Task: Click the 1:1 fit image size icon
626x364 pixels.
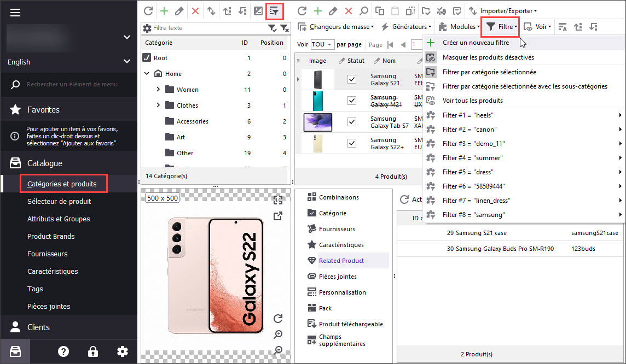Action: tap(278, 200)
